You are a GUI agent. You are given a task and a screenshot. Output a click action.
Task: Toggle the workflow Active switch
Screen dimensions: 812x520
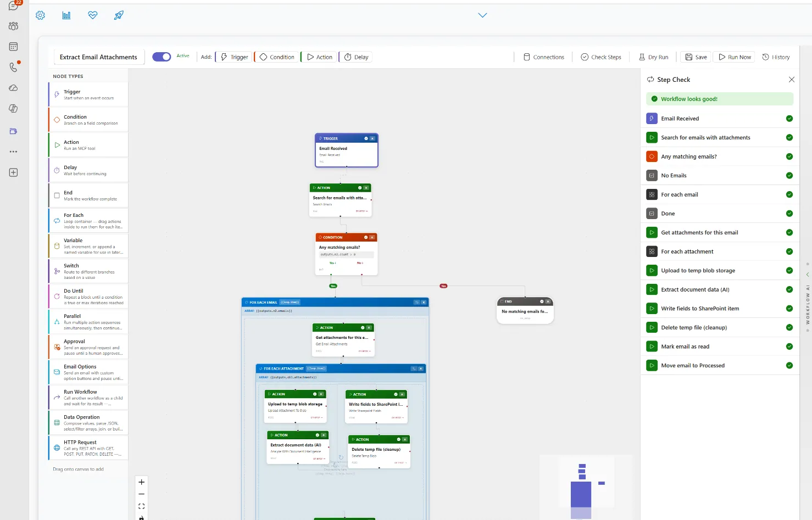(x=162, y=57)
